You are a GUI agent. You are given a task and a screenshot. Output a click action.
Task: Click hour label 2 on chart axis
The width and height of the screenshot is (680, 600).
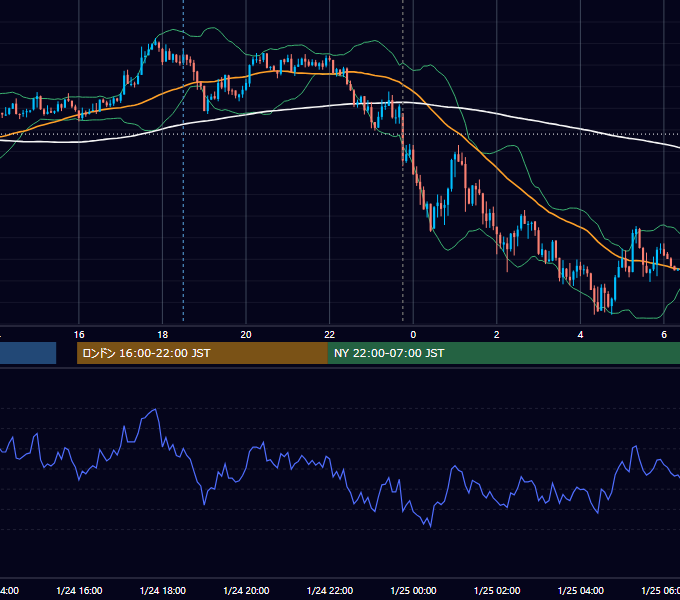(497, 335)
